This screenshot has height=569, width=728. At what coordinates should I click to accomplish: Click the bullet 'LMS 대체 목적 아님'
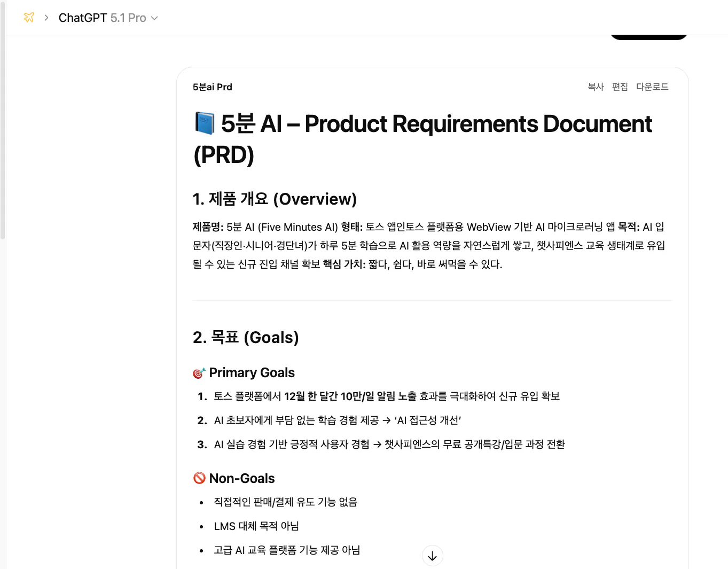point(256,526)
